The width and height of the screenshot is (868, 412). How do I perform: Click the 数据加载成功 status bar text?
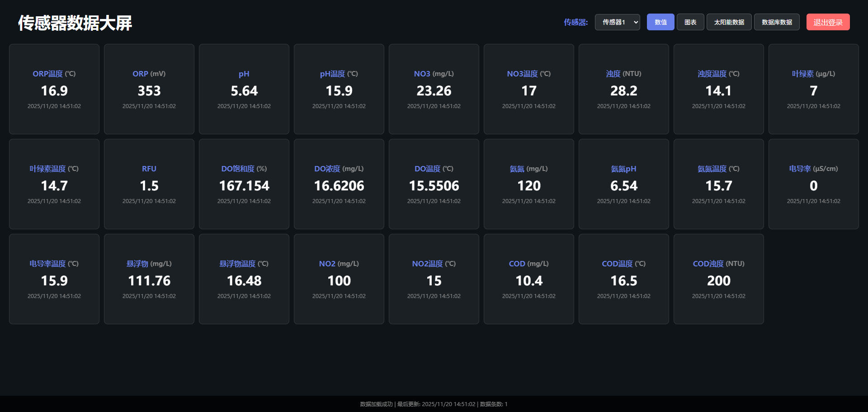(x=376, y=404)
